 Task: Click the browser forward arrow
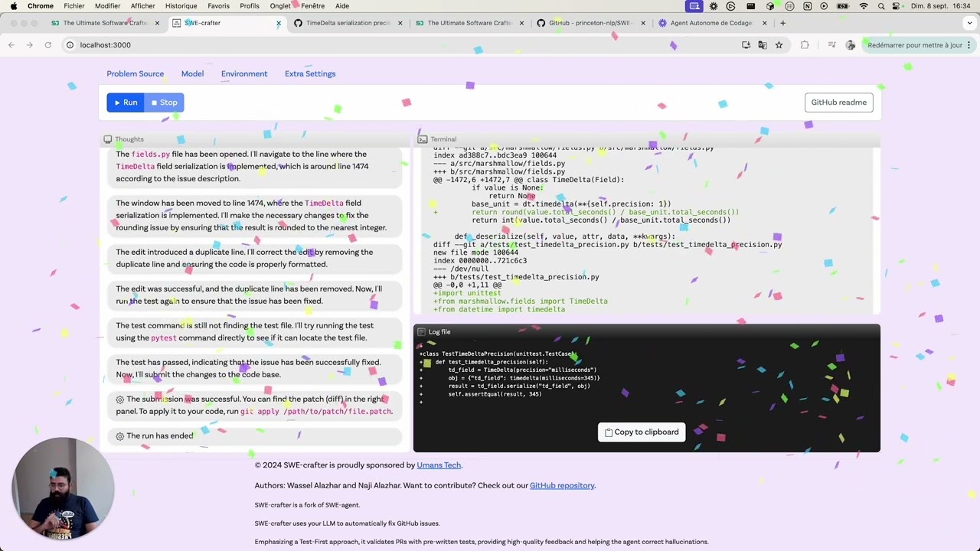[29, 45]
